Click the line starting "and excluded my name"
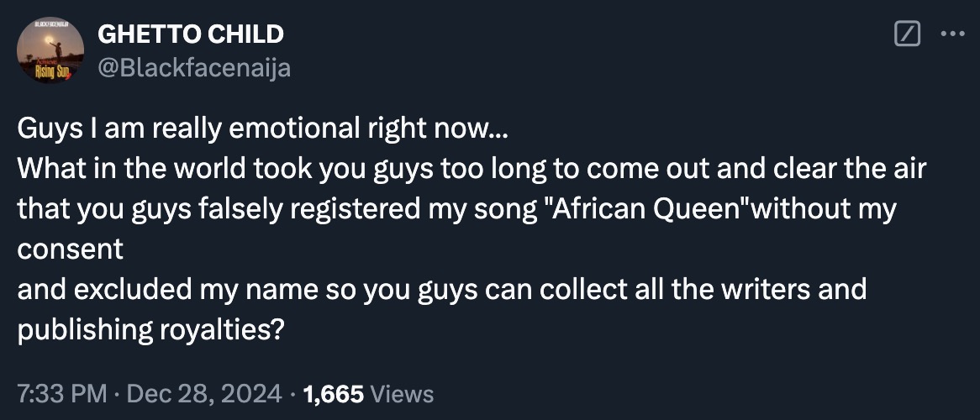Image resolution: width=980 pixels, height=420 pixels. point(441,289)
